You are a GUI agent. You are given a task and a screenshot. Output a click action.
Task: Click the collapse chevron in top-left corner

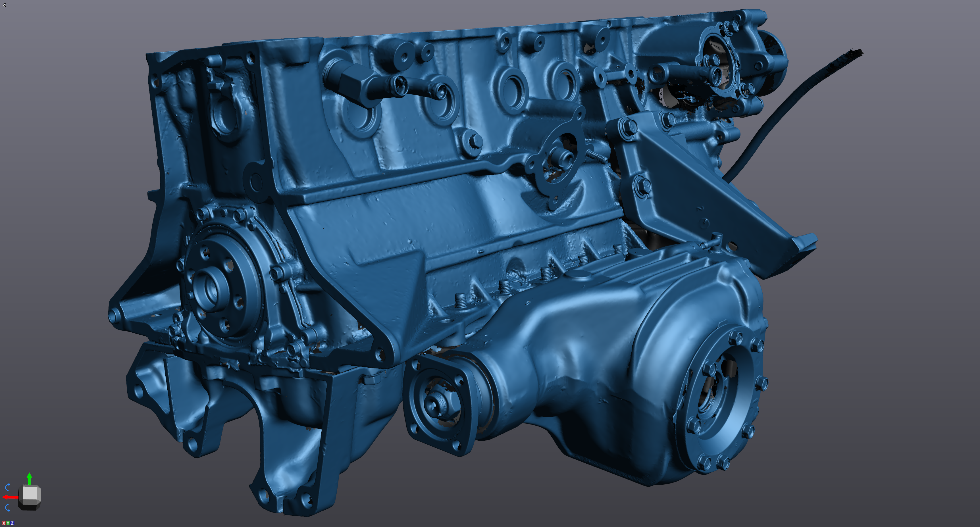4,5
